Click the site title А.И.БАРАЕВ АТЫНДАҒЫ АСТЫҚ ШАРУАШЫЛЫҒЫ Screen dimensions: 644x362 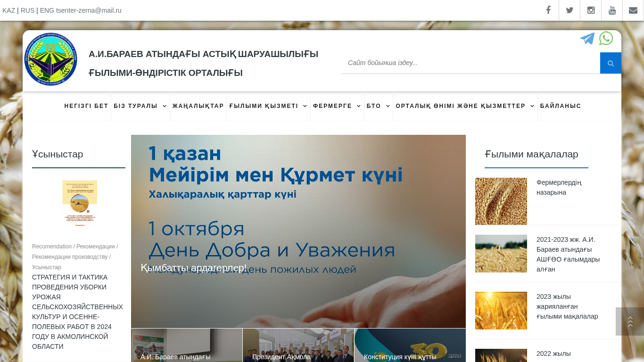[204, 63]
